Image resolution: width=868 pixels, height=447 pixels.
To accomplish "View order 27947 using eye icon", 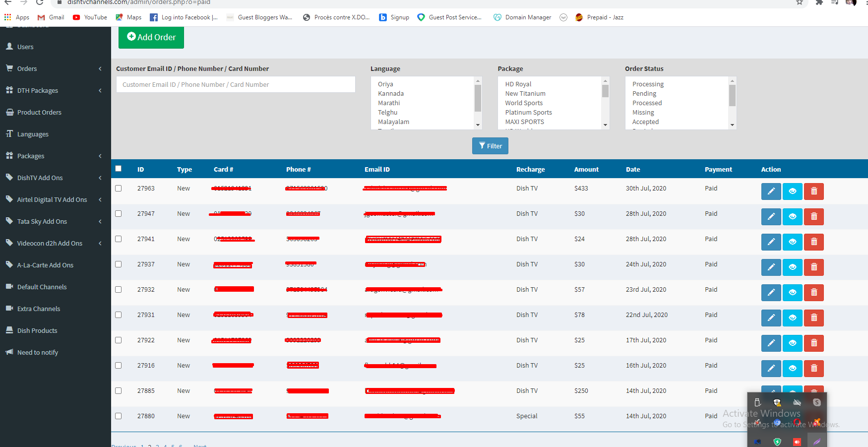I will pos(792,217).
